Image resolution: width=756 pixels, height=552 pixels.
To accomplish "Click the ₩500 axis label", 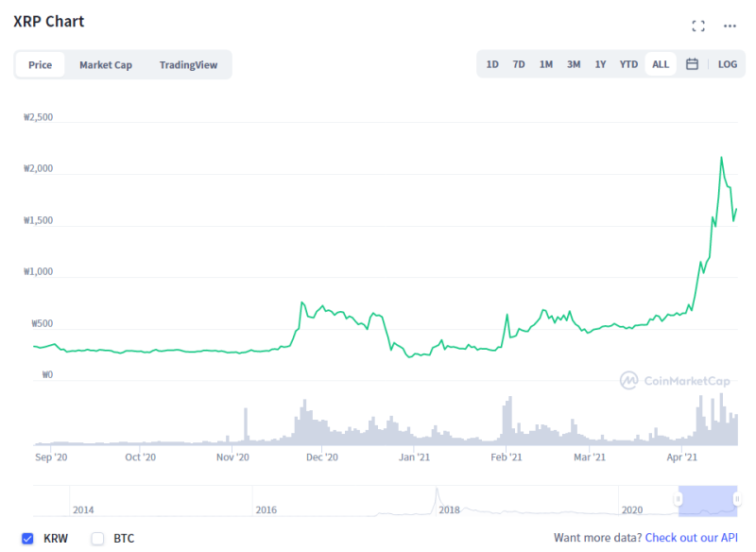I will [x=42, y=323].
